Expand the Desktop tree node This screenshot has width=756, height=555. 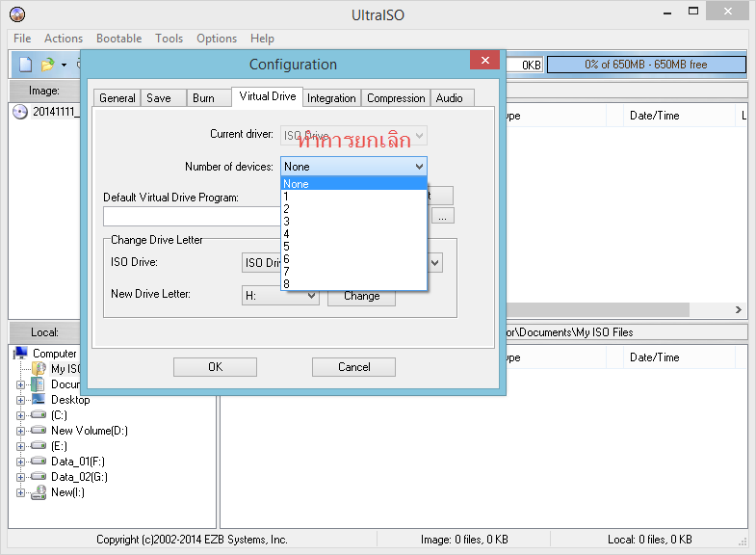pos(20,400)
